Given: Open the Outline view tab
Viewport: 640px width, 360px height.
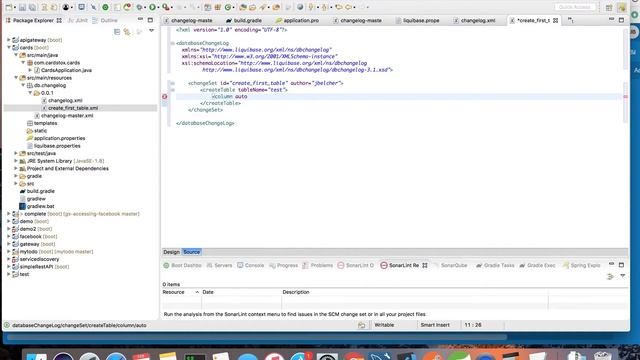Looking at the screenshot, I should coord(105,20).
